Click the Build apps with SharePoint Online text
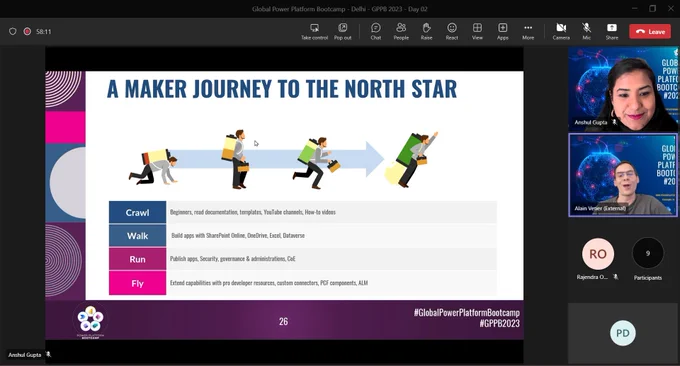Screen dimensions: 680x366 click(238, 235)
